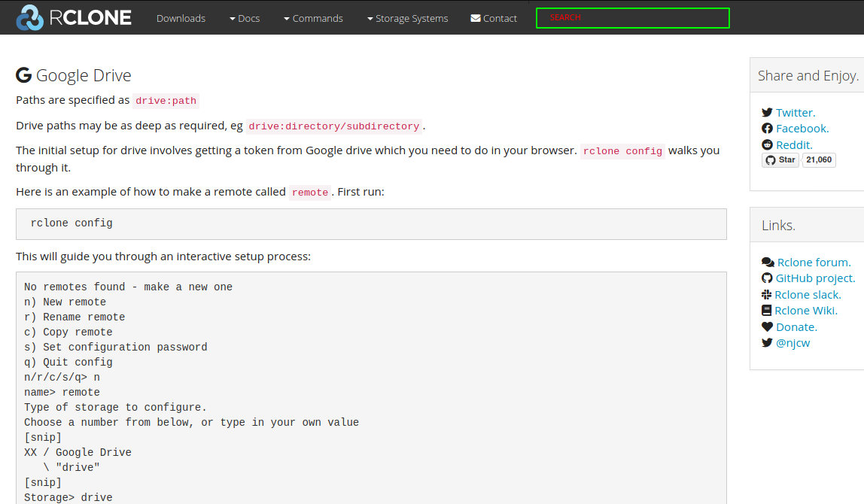Click the 'Share and Enjoy.' panel heading
Image resolution: width=864 pixels, height=504 pixels.
(x=808, y=75)
